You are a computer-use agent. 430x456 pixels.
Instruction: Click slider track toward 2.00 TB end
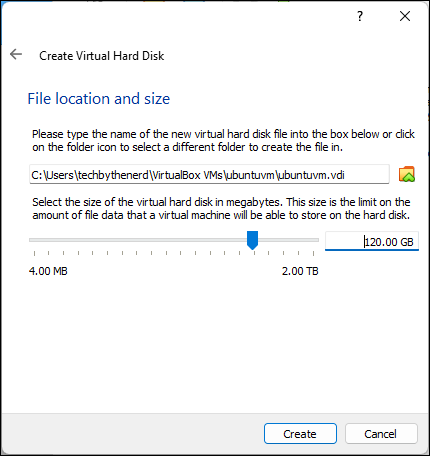[288, 240]
